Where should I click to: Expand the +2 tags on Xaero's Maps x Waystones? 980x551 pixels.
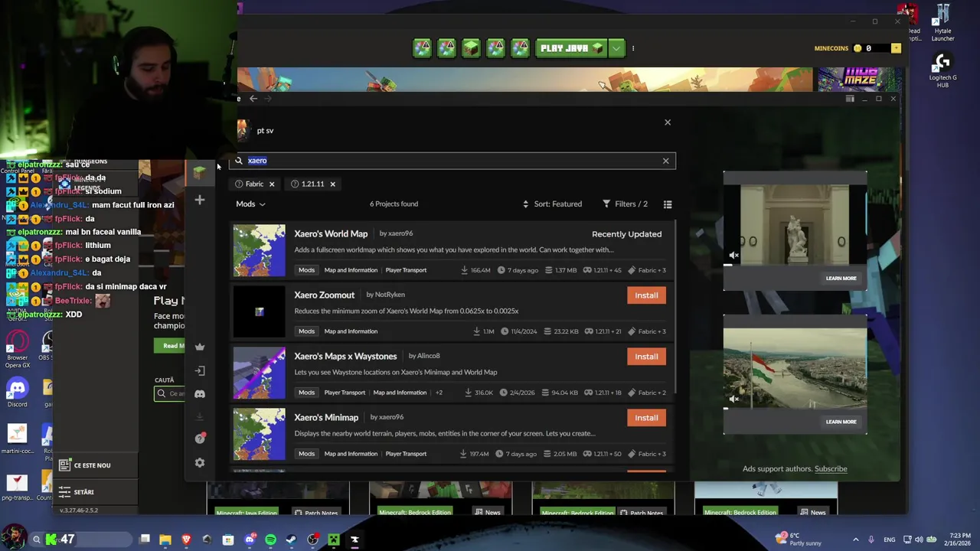(x=439, y=393)
